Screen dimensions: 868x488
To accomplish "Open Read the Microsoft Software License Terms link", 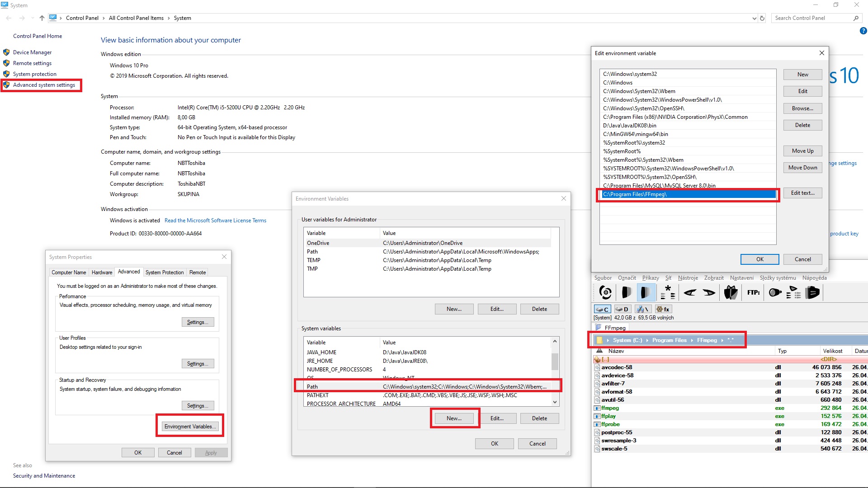I will coord(215,221).
